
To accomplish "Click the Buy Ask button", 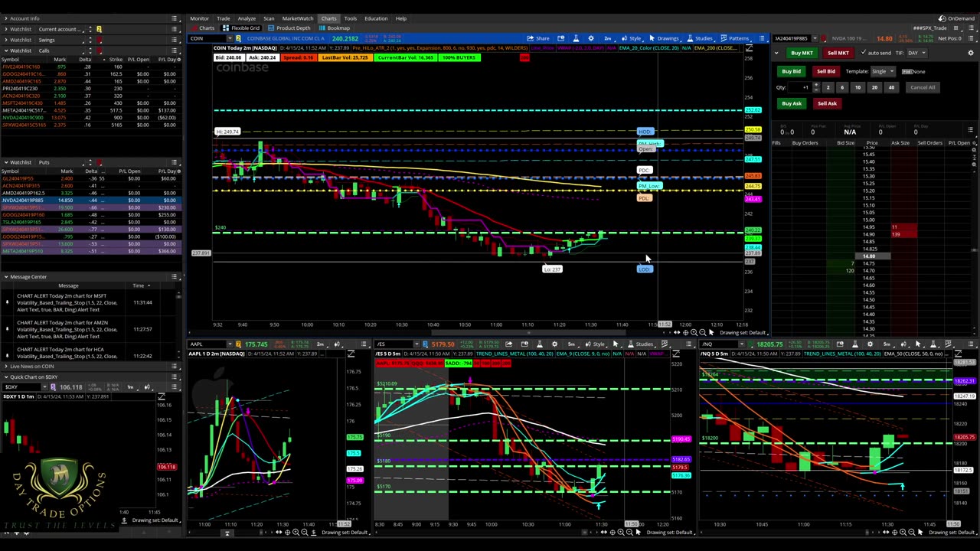I will 791,103.
